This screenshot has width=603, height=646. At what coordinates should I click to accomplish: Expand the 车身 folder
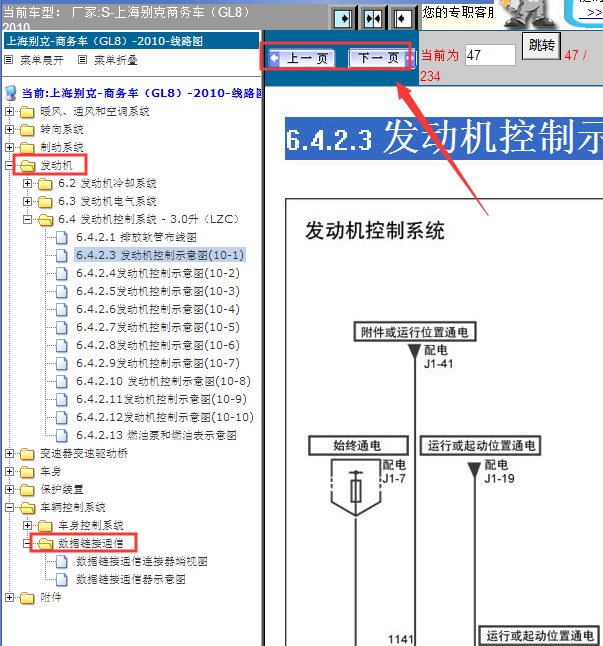click(x=9, y=471)
